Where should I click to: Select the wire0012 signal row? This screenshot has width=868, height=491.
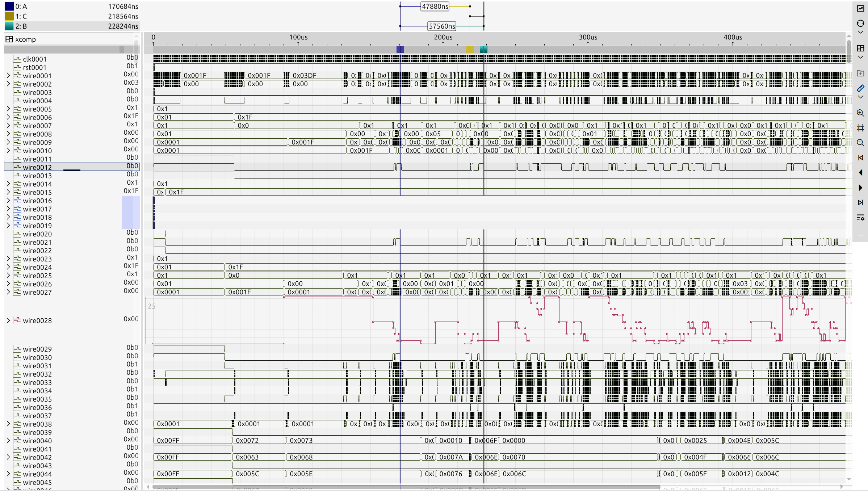click(x=37, y=167)
